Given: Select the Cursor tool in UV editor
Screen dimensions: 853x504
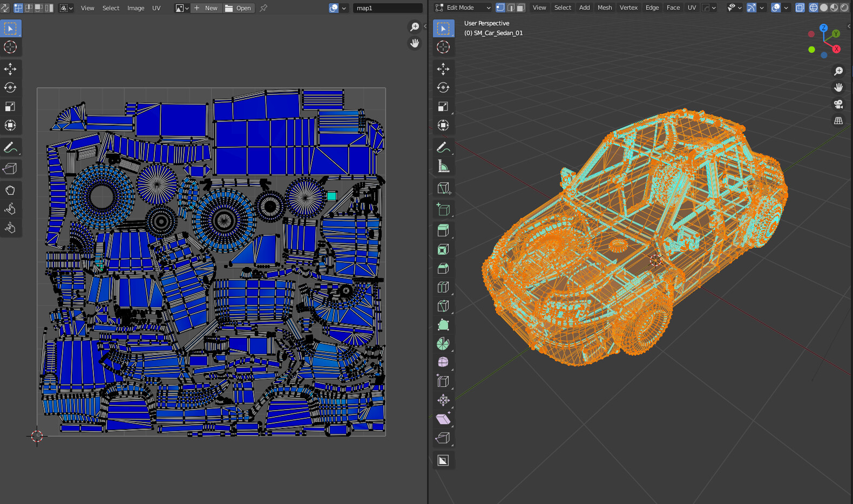Looking at the screenshot, I should (10, 47).
